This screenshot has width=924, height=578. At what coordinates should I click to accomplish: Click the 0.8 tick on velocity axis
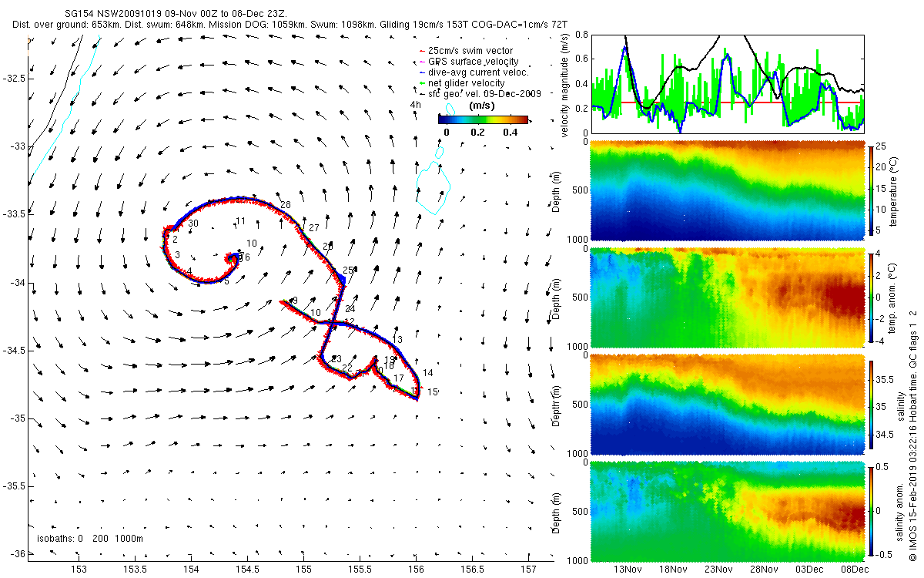[582, 35]
